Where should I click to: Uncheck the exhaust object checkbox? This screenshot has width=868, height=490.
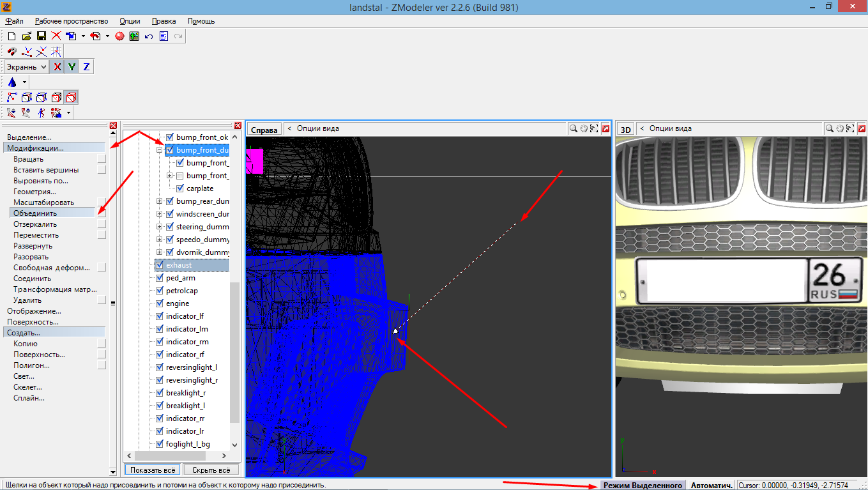click(x=160, y=265)
